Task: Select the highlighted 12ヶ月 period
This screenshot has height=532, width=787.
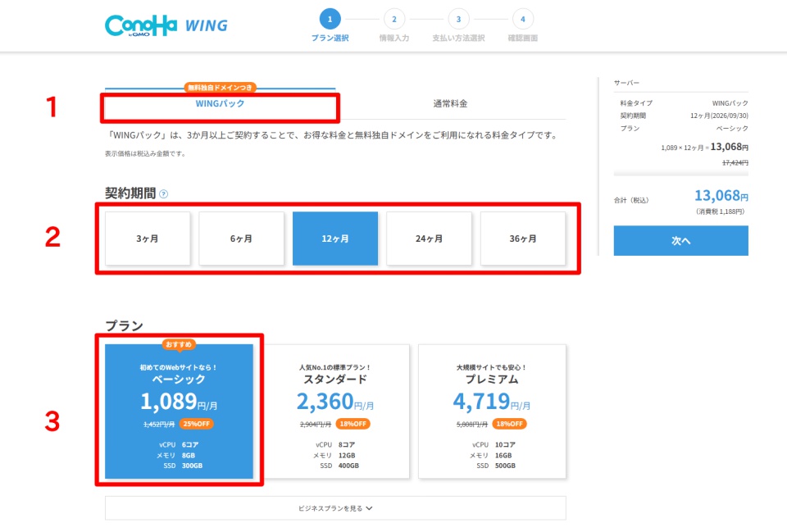Action: 335,239
